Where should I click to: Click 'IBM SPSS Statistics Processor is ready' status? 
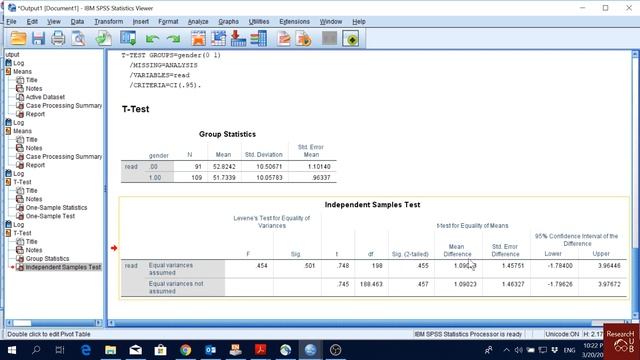pos(468,334)
